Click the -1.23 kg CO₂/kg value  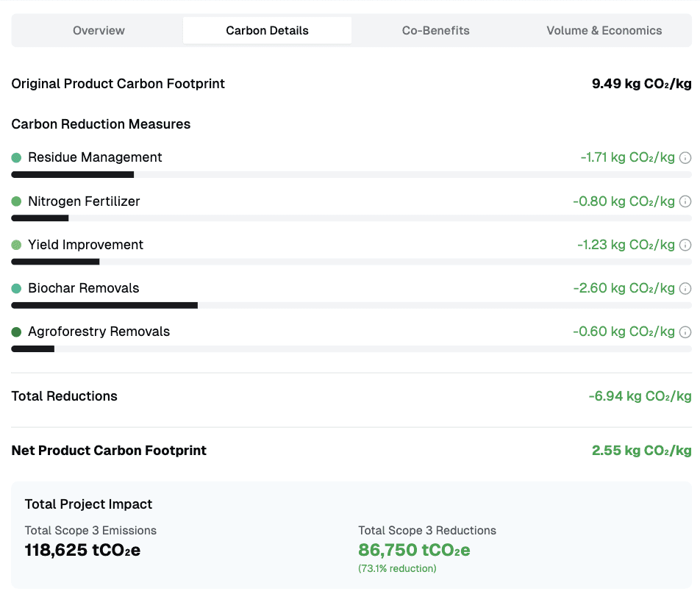click(626, 245)
